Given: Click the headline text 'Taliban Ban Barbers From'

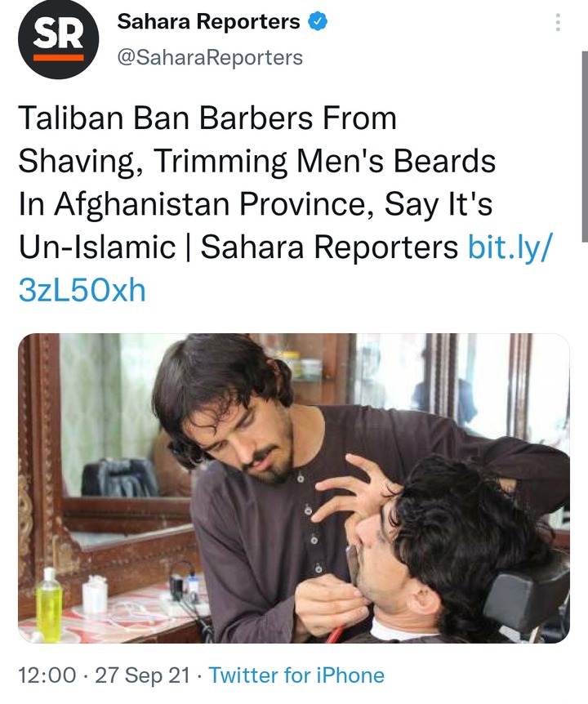Looking at the screenshot, I should pyautogui.click(x=207, y=118).
